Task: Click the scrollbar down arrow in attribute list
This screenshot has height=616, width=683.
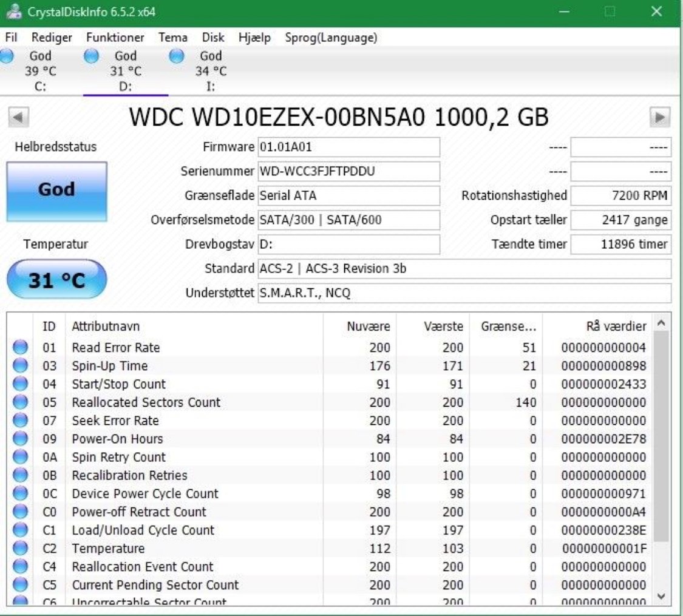Action: tap(661, 596)
